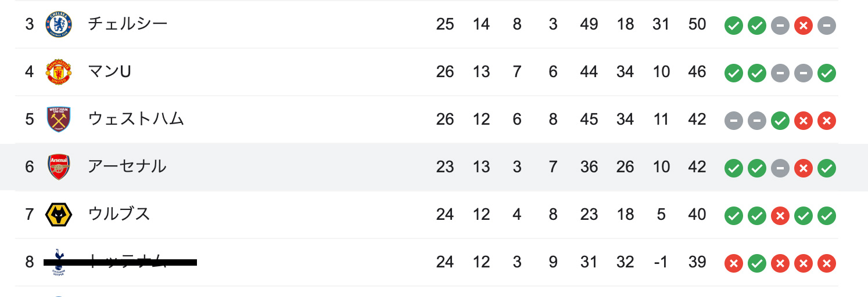The width and height of the screenshot is (868, 297).
Task: Click the West Ham club crest
Action: (59, 119)
